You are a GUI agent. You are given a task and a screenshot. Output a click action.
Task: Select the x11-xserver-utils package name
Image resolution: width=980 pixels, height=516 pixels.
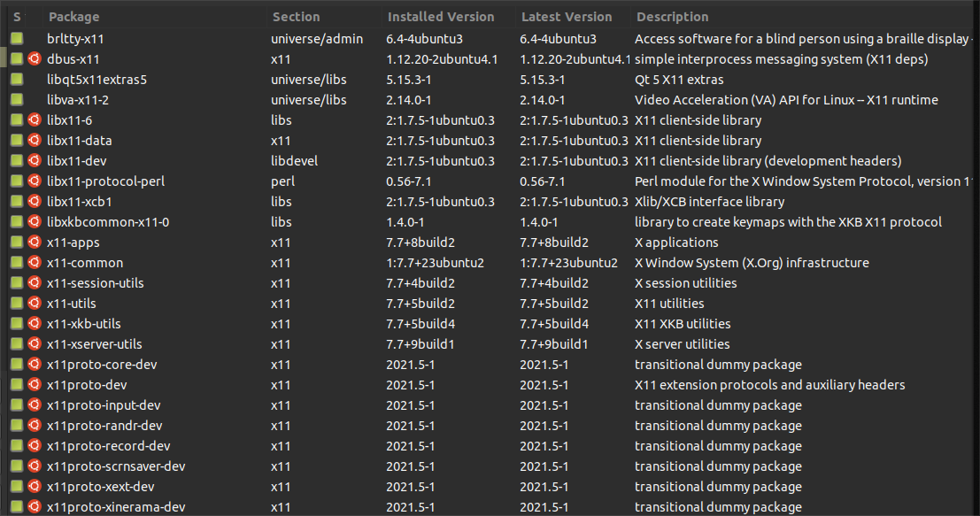click(x=95, y=344)
